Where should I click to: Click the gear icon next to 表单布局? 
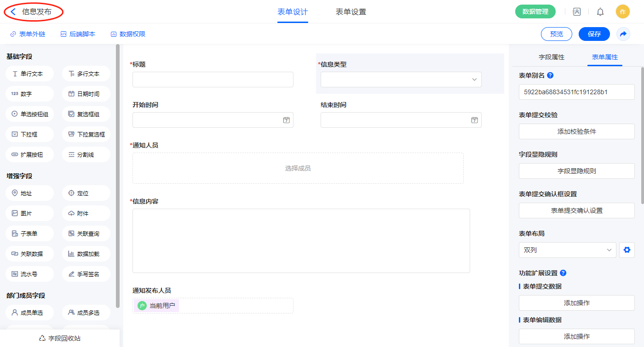click(627, 250)
